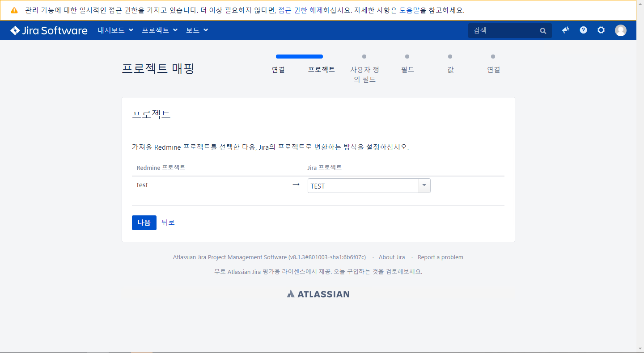Select the 값 wizard step
Viewport: 644px width, 353px height.
click(x=450, y=70)
